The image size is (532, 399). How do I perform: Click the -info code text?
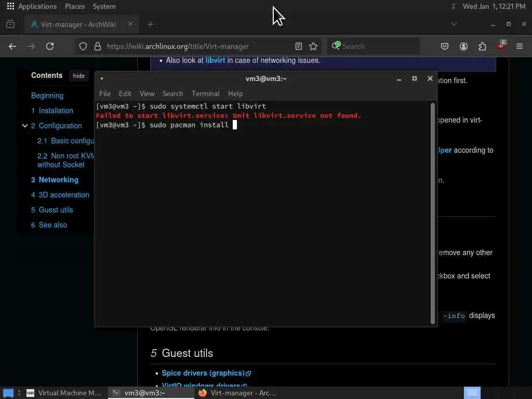click(454, 316)
